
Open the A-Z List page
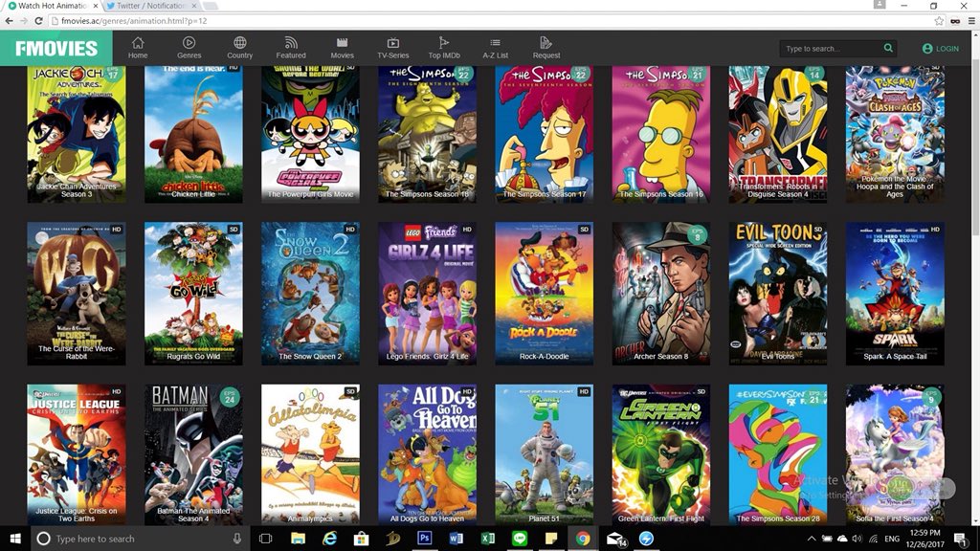click(495, 48)
